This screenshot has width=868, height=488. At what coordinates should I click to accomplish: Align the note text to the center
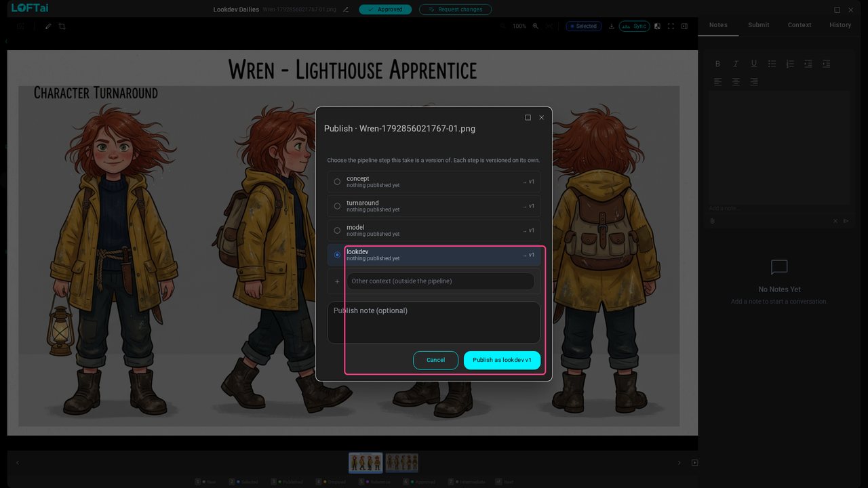[736, 82]
